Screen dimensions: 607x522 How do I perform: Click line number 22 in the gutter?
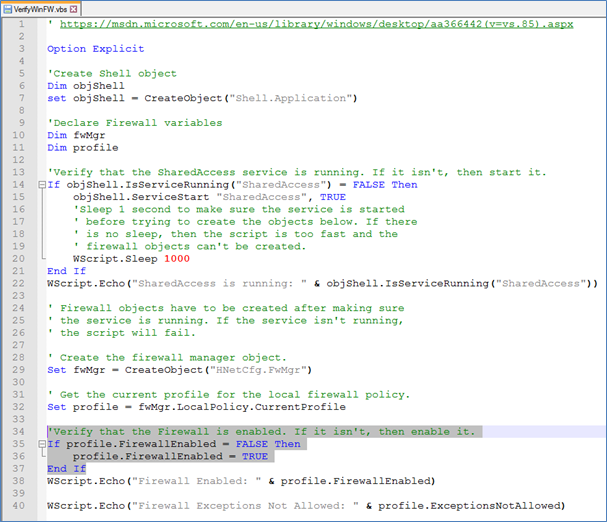(x=18, y=283)
